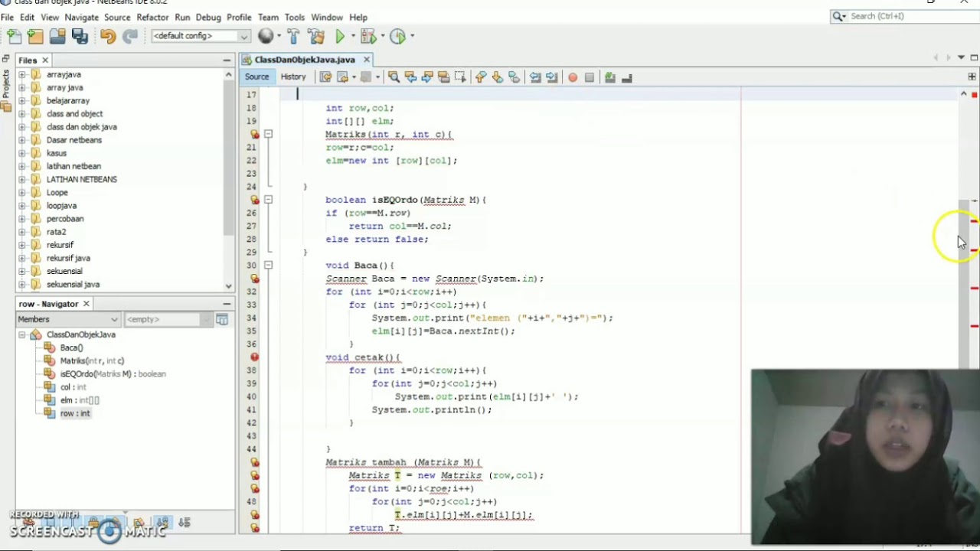This screenshot has height=551, width=980.
Task: Open the Navigate menu
Action: point(81,17)
